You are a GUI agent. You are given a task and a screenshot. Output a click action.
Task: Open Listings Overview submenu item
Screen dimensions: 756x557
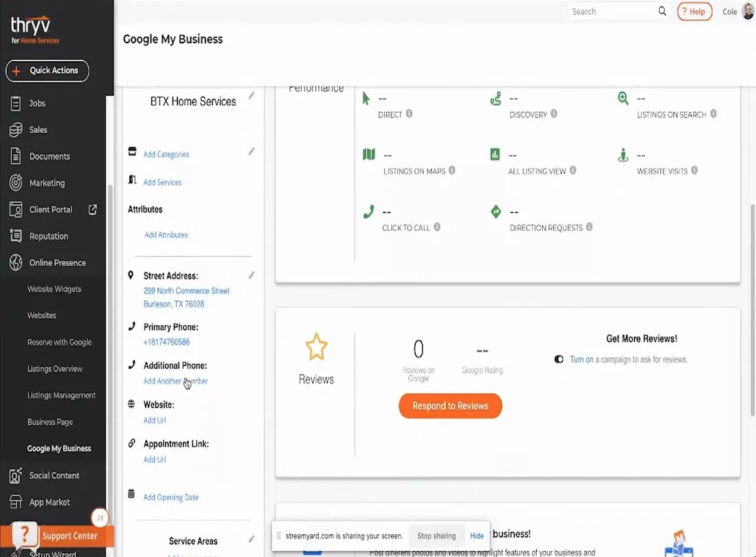point(54,369)
